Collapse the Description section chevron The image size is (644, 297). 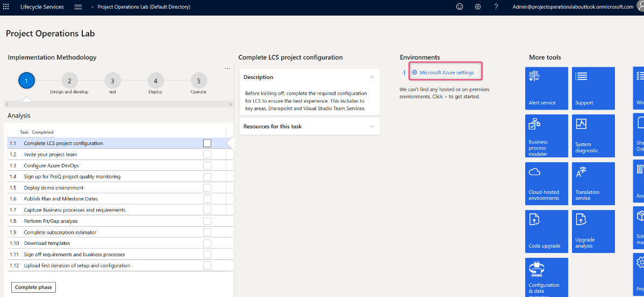(371, 77)
